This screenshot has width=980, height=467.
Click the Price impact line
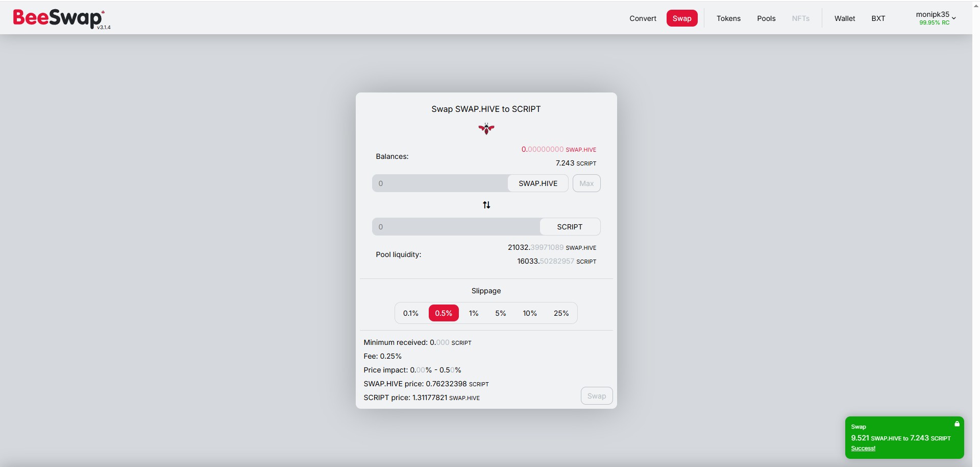pyautogui.click(x=412, y=370)
